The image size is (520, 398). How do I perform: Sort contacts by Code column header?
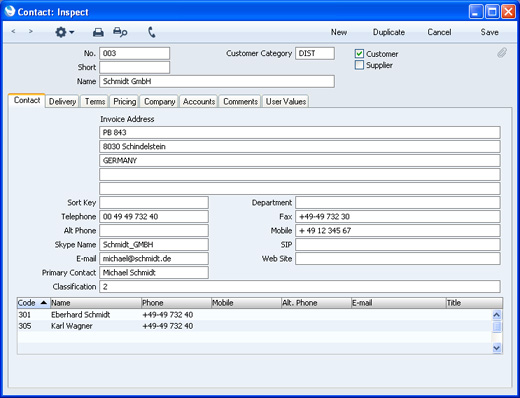click(33, 303)
